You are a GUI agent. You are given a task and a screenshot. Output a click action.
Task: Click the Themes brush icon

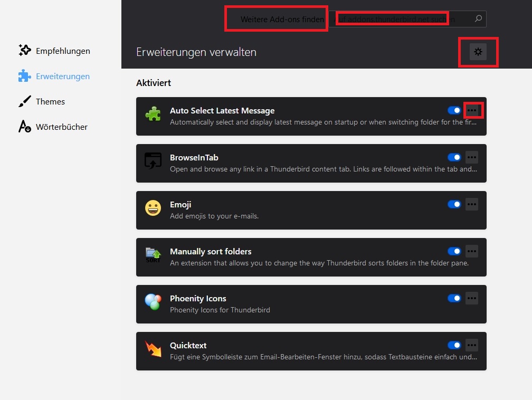pyautogui.click(x=24, y=101)
